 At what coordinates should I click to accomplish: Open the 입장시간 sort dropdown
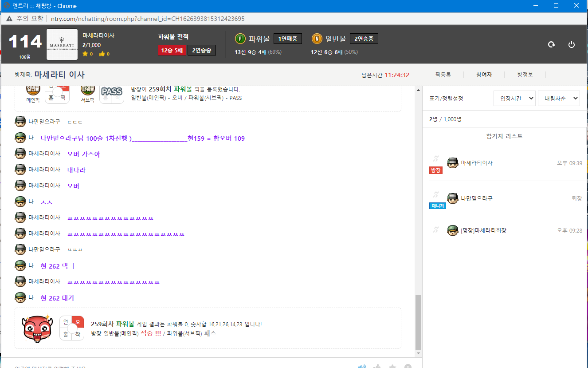(514, 99)
